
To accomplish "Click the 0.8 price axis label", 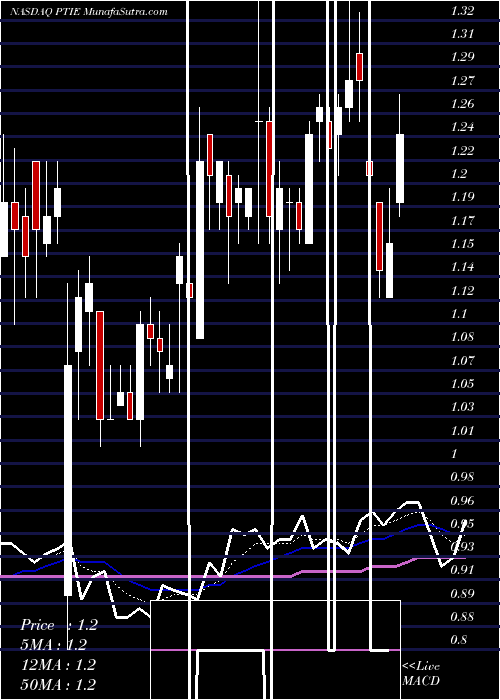I will [x=459, y=640].
